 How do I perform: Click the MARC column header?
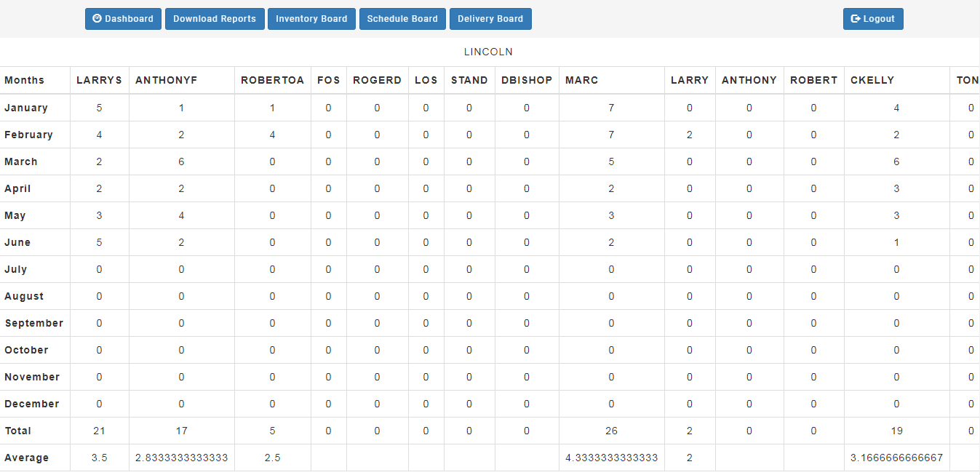581,80
